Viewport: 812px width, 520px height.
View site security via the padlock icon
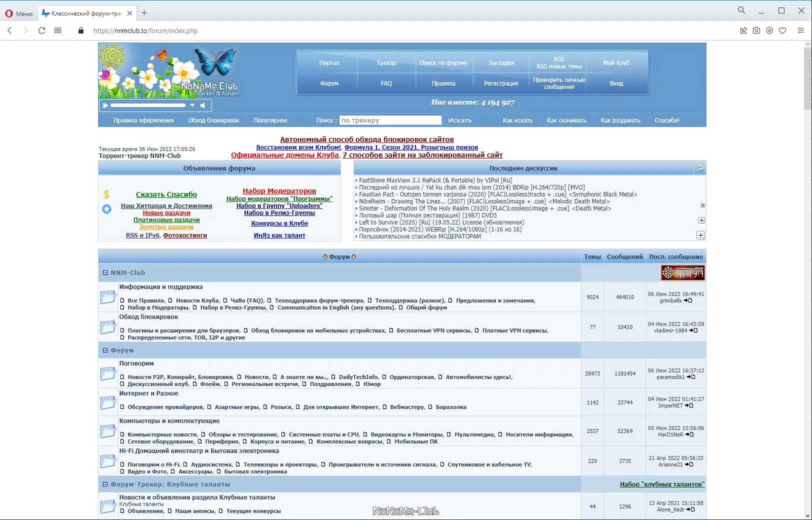(81, 30)
